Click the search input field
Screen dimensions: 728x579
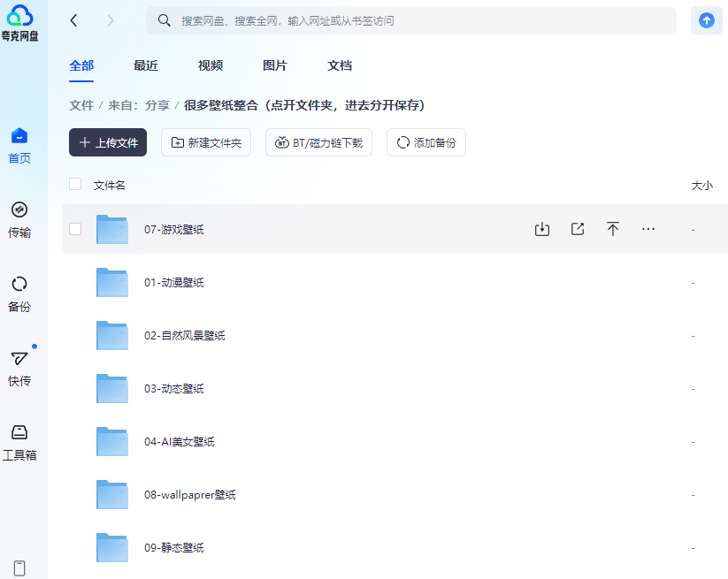(411, 20)
